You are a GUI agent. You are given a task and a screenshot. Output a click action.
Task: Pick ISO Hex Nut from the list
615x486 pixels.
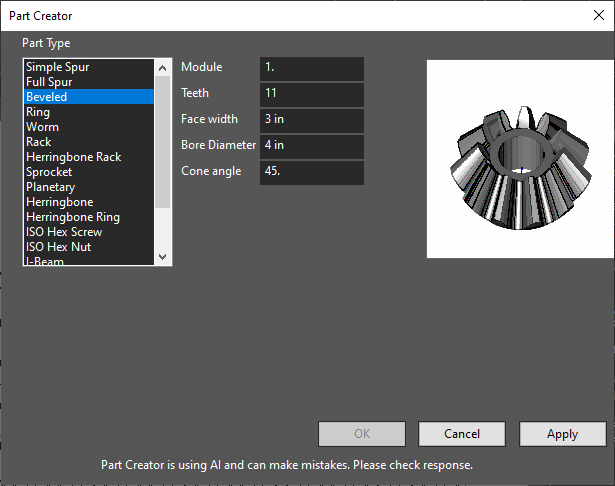tap(89, 247)
